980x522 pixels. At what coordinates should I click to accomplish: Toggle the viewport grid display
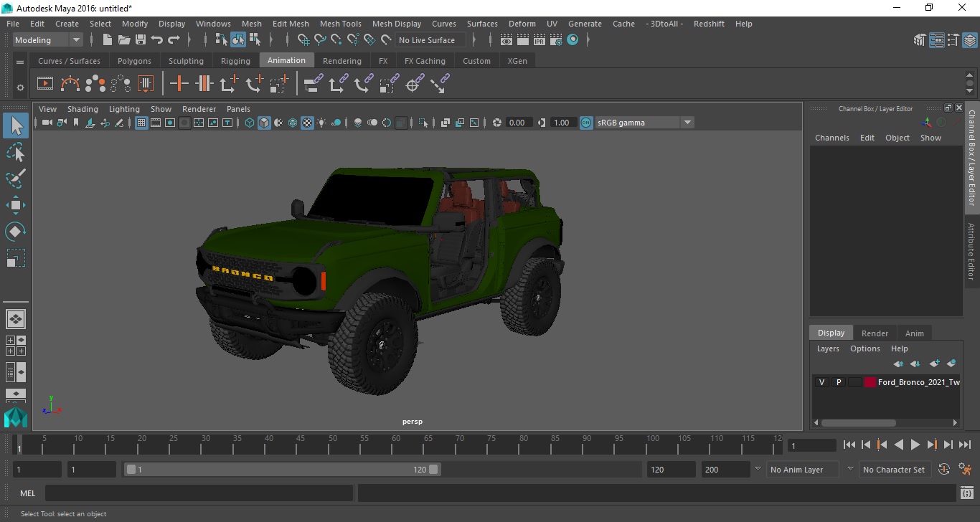pyautogui.click(x=141, y=123)
